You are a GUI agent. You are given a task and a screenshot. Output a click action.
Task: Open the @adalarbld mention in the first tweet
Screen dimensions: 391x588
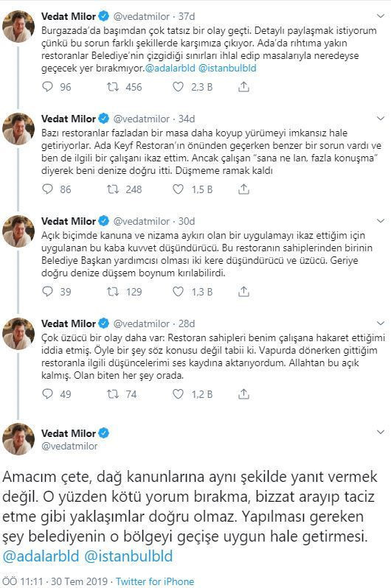[x=170, y=68]
